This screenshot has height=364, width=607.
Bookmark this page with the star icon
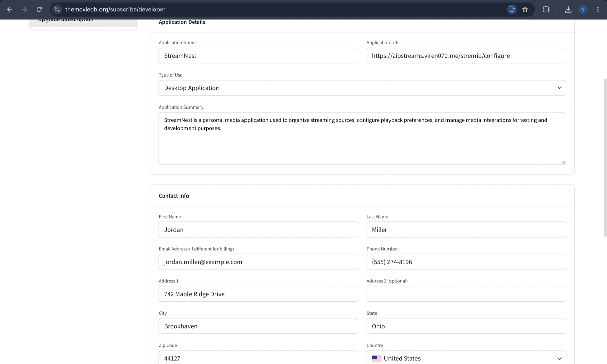point(525,9)
